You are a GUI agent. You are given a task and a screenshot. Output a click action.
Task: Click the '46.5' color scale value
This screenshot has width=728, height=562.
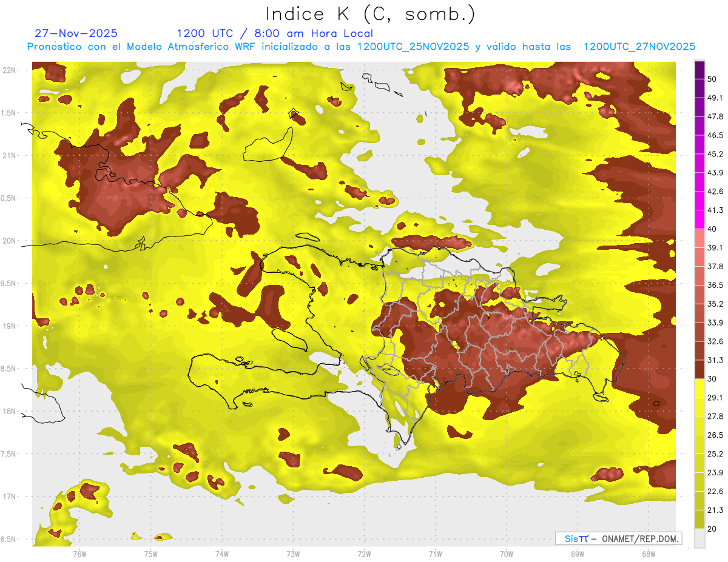tap(715, 136)
